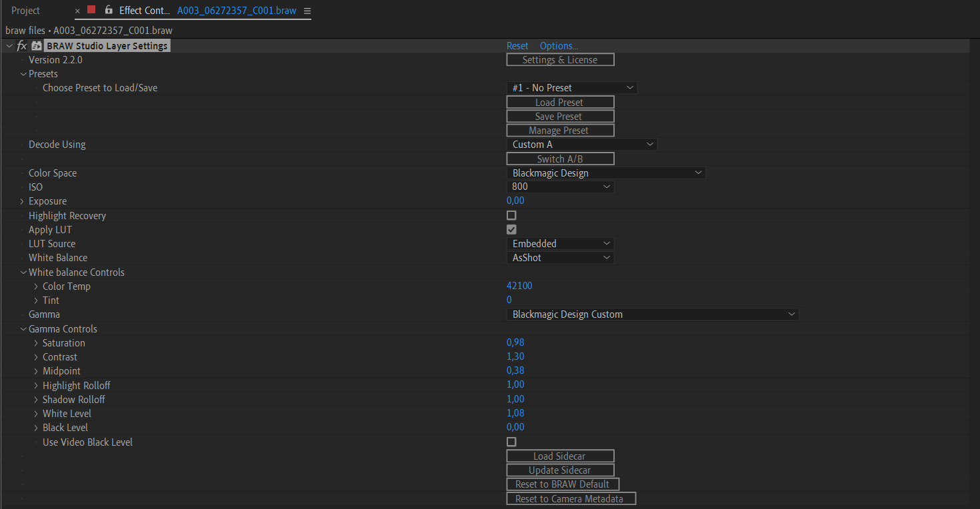Image resolution: width=980 pixels, height=509 pixels.
Task: Close the Project panel tab
Action: (x=77, y=11)
